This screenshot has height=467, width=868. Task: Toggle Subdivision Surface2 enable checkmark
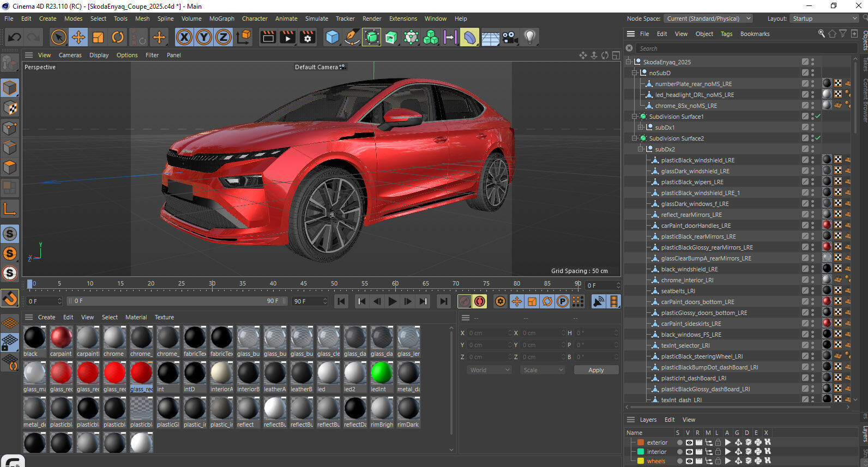point(818,138)
